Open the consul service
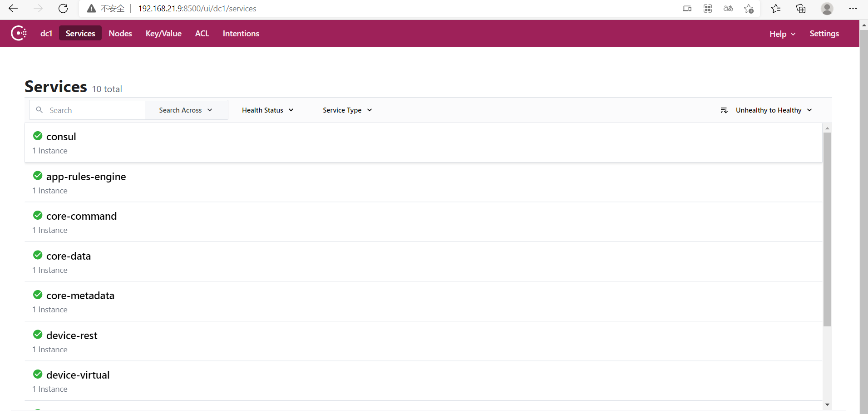This screenshot has height=414, width=868. [x=423, y=143]
